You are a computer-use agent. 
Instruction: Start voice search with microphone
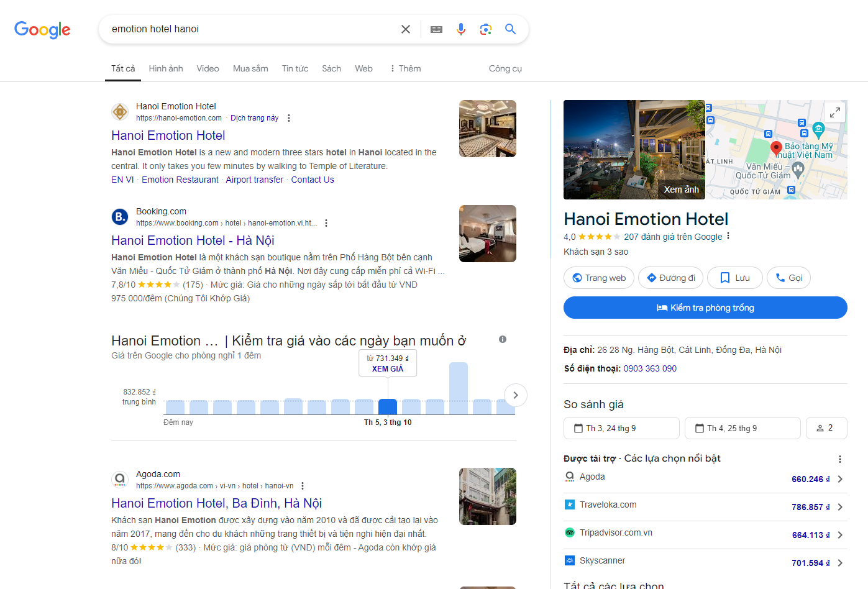tap(461, 29)
